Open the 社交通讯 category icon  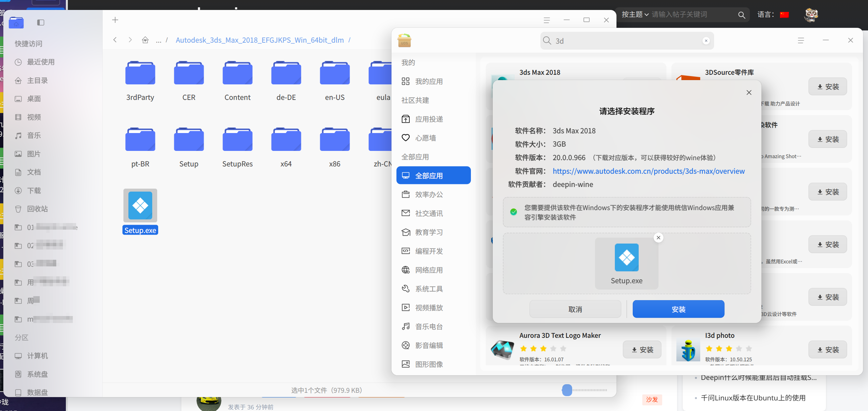(406, 213)
